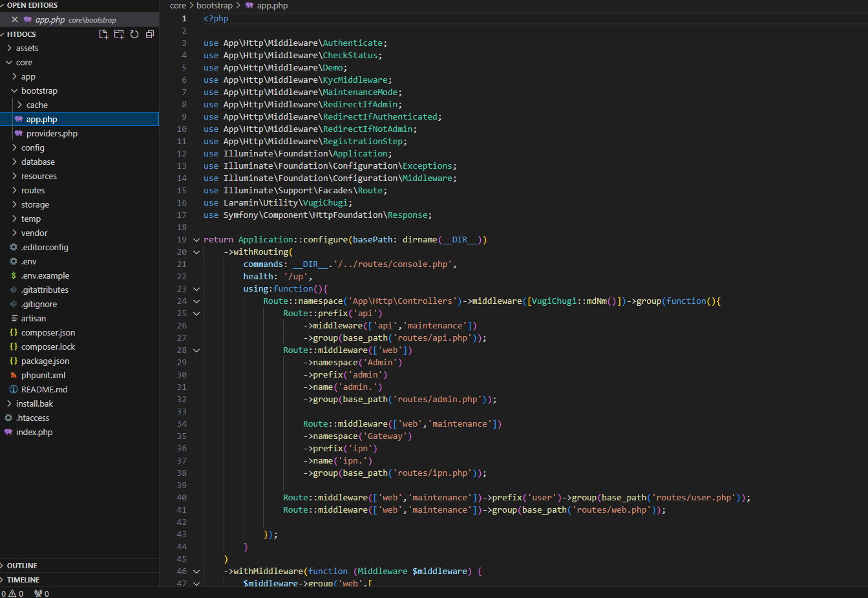Open the 'bootstrap' breadcrumb segment
Image resolution: width=868 pixels, height=598 pixels.
(215, 5)
